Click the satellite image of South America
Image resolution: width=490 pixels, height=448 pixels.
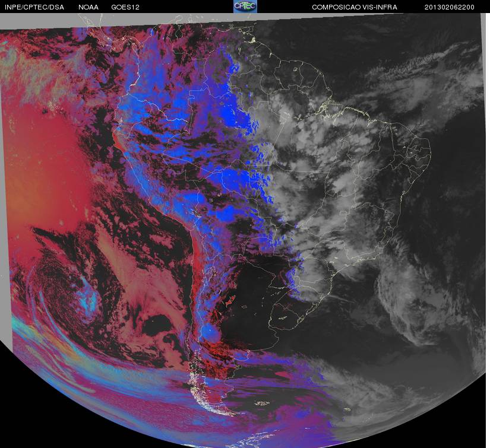click(245, 230)
